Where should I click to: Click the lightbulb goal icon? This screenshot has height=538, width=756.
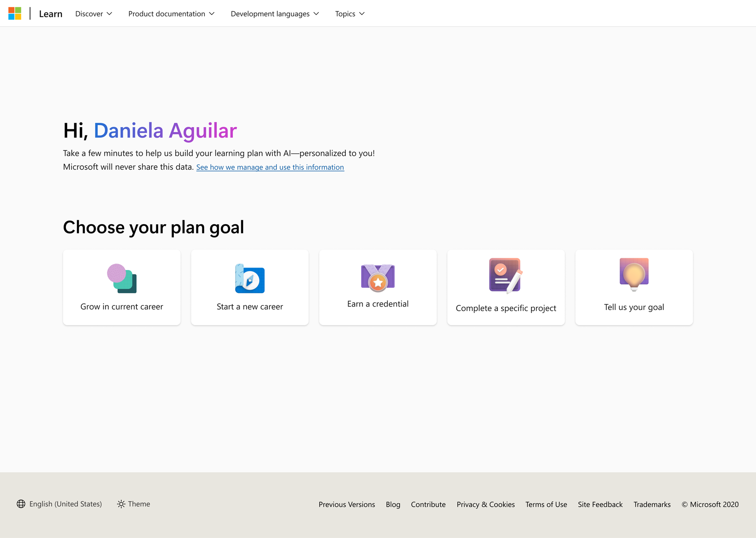tap(634, 274)
